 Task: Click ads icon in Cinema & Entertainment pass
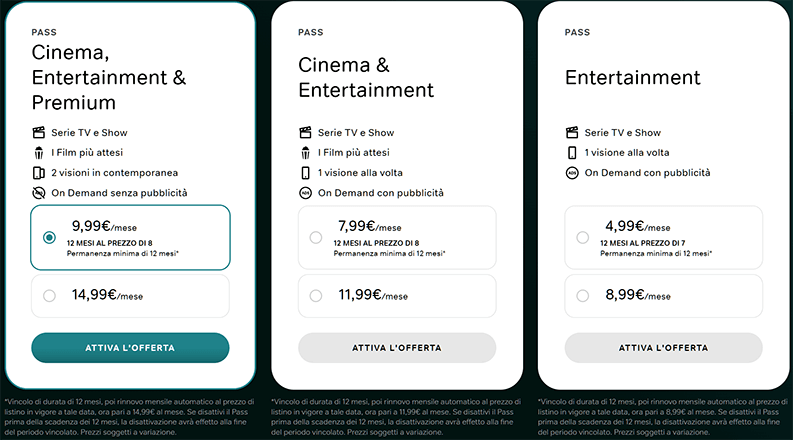(305, 193)
